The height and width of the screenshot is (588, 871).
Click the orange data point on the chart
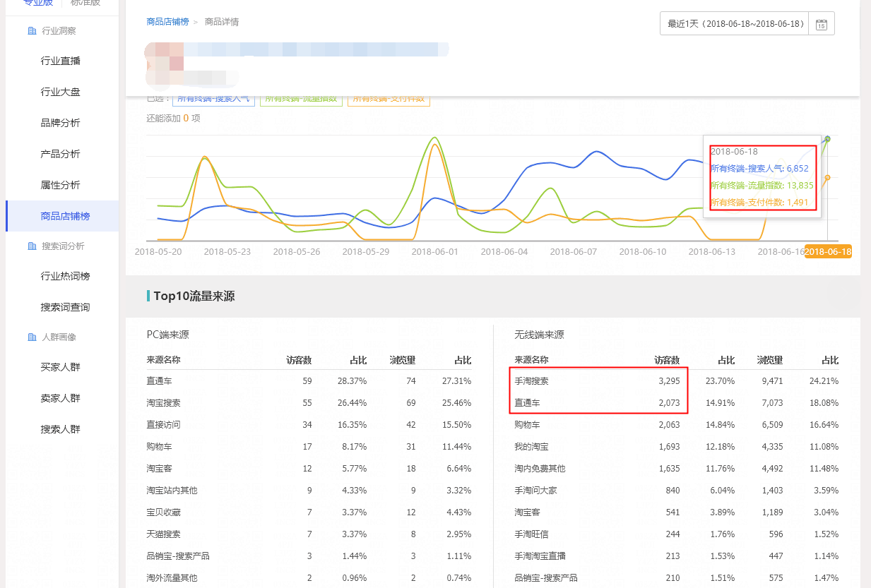827,177
